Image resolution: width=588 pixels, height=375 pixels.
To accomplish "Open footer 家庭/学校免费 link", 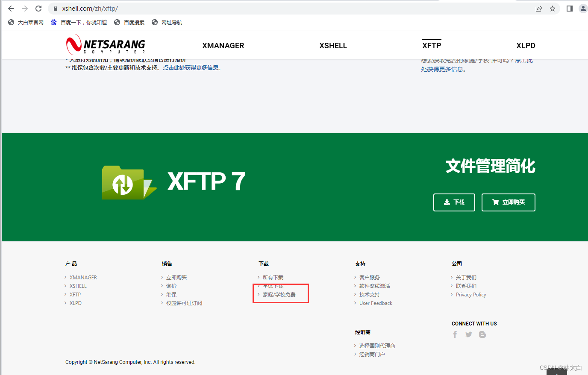I will pyautogui.click(x=279, y=295).
